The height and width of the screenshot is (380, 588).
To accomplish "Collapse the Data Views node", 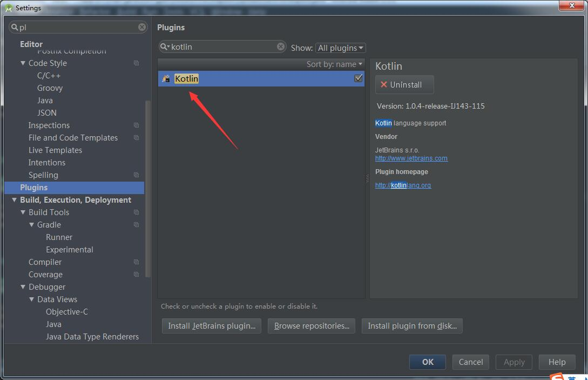I will point(31,299).
